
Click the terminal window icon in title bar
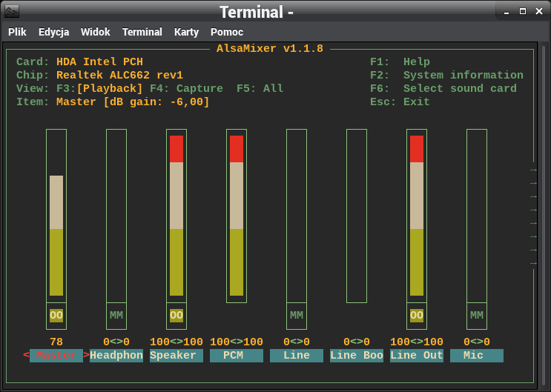click(12, 12)
